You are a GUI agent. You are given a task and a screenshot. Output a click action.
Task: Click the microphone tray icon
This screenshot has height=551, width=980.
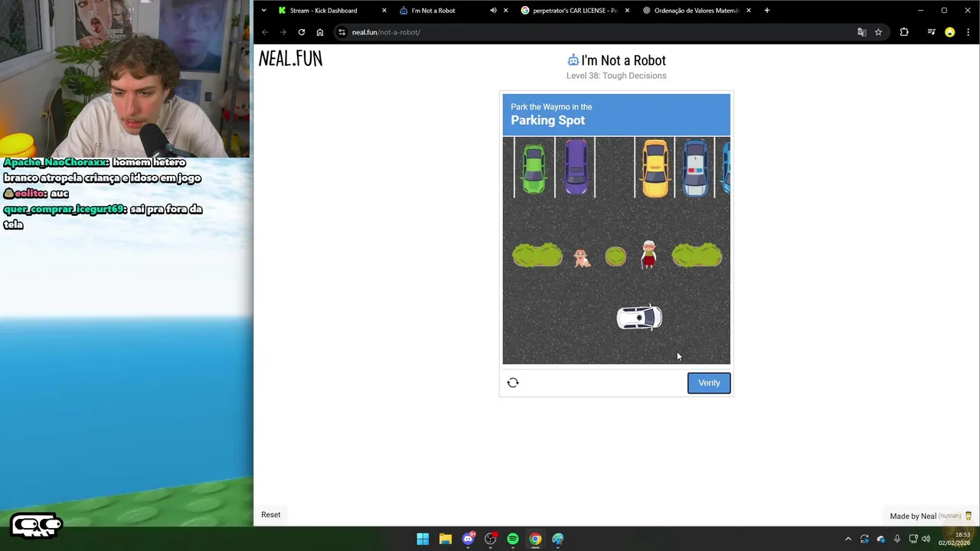point(897,539)
